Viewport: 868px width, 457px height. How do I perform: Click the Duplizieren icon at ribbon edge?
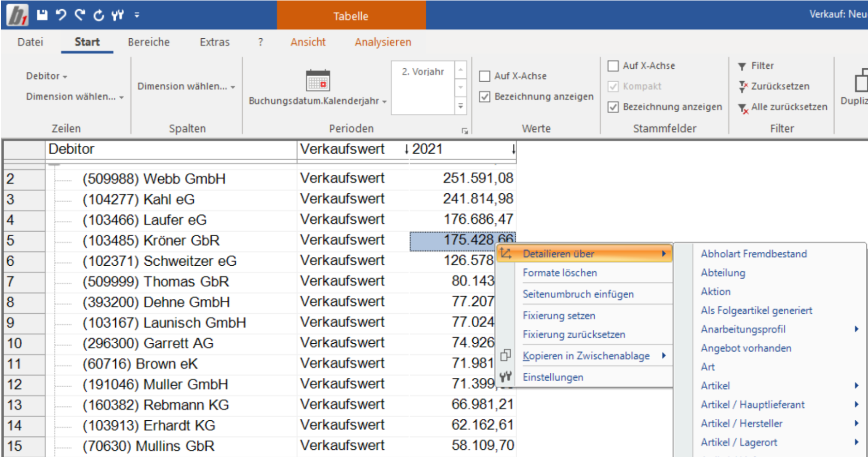pos(861,81)
